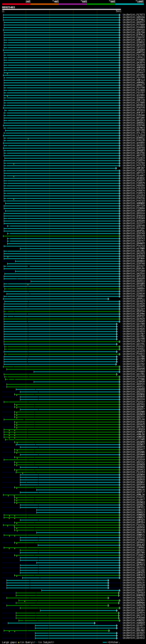Select UniRef100_A9PFS6 label
Viewport: 146px width, 644px height.
(133, 52)
